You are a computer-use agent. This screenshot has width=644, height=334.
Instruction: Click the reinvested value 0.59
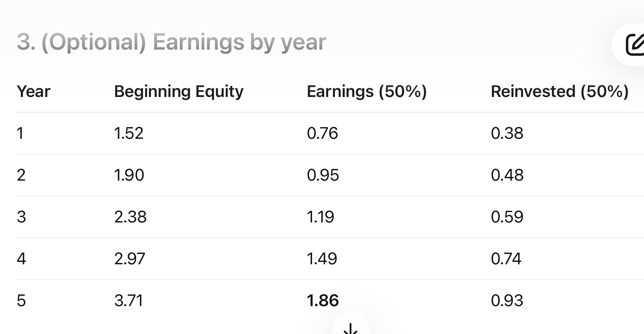pyautogui.click(x=507, y=217)
